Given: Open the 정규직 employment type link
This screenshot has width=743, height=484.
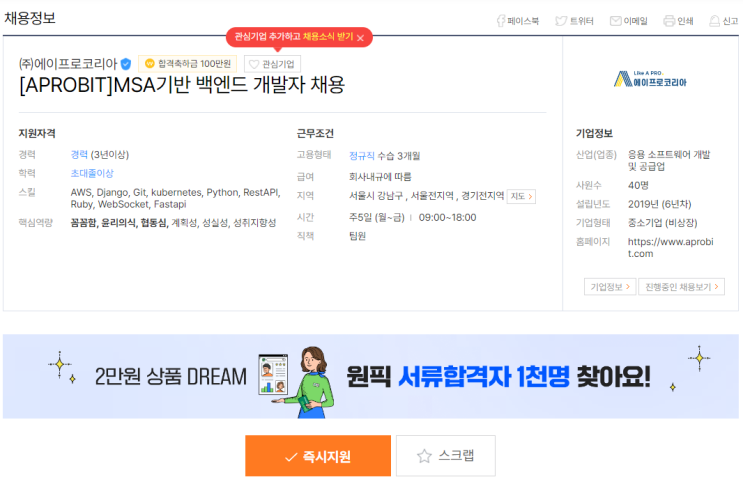Looking at the screenshot, I should click(362, 156).
